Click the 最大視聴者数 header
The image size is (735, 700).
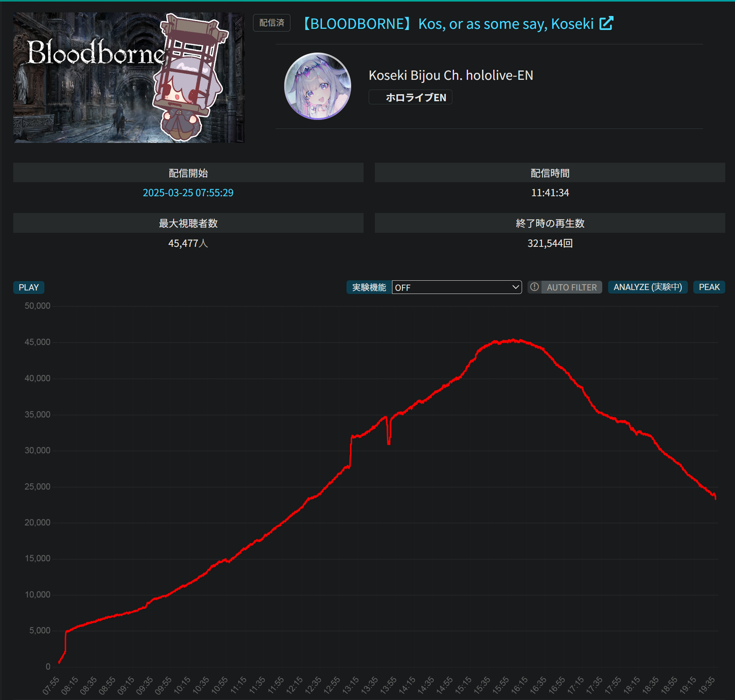(x=188, y=223)
